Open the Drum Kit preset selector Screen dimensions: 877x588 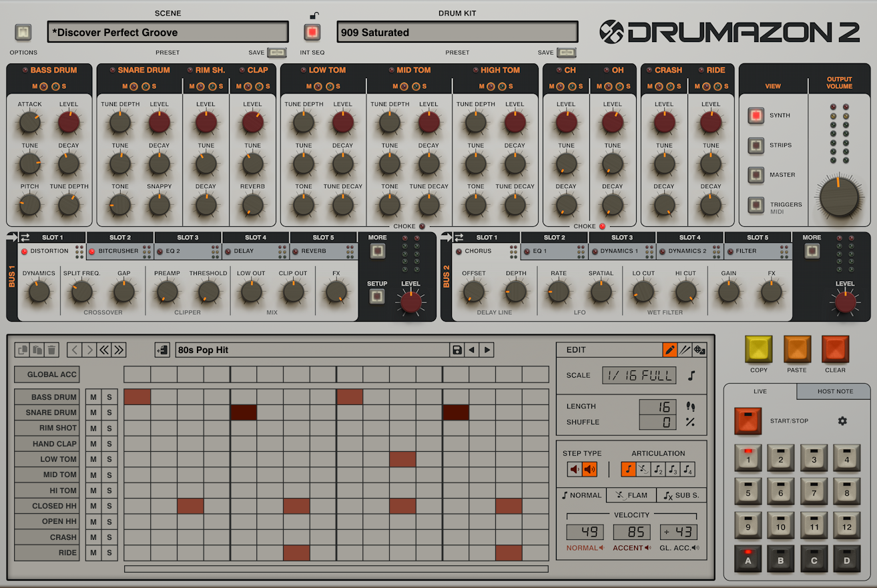coord(457,32)
